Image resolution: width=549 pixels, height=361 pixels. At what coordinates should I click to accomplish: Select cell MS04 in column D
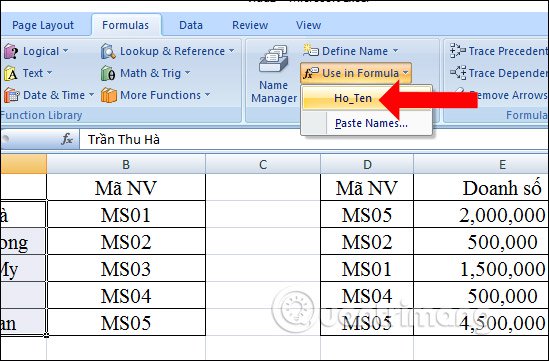367,296
